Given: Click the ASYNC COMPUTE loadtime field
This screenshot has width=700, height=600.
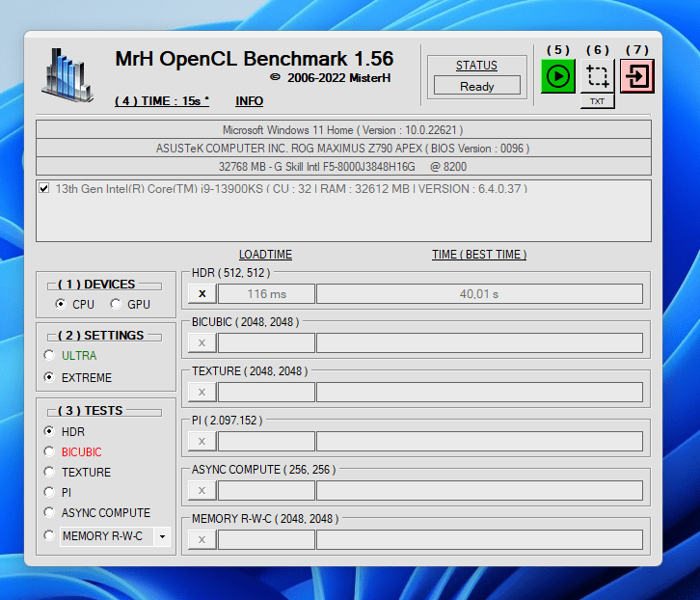Looking at the screenshot, I should pos(266,490).
